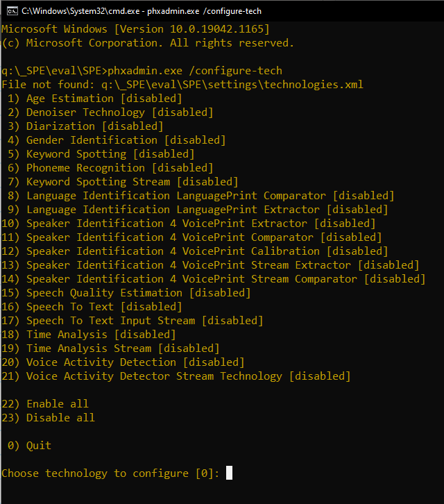Click the window title text phxadmin.exe /configure-tech

(x=205, y=11)
